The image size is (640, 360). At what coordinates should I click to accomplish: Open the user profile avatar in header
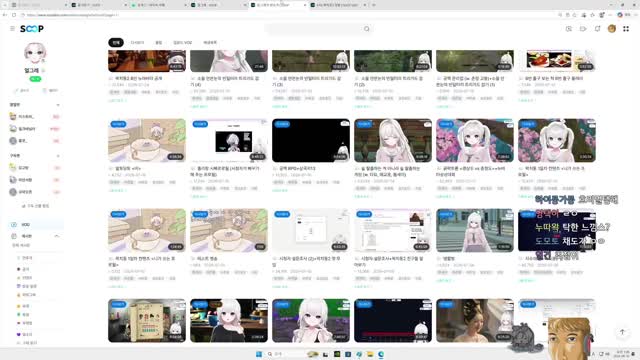(x=611, y=29)
